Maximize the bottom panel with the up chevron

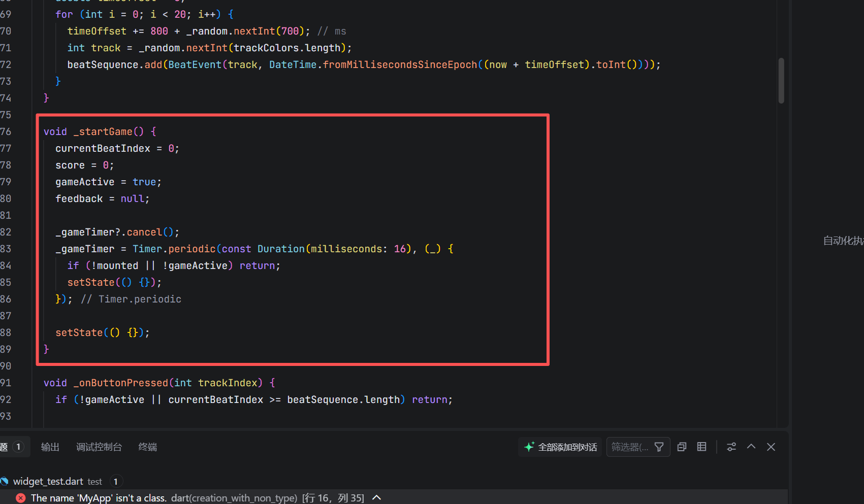tap(751, 447)
